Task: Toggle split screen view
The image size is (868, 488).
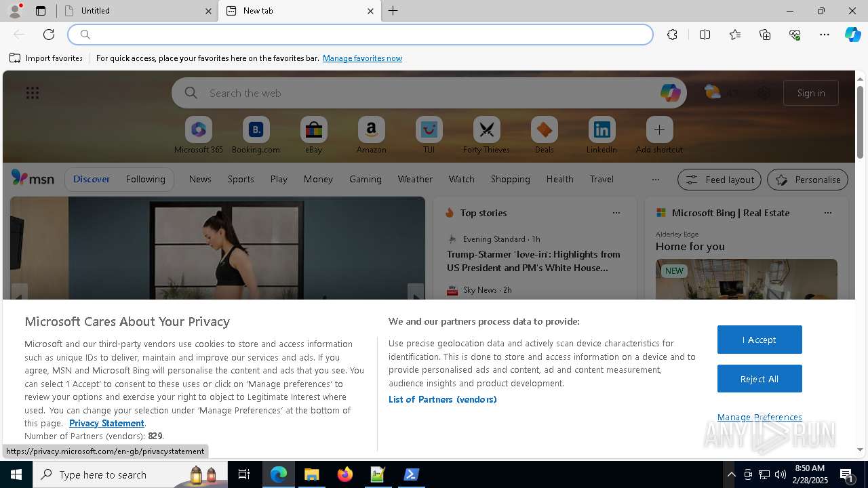Action: (x=705, y=35)
